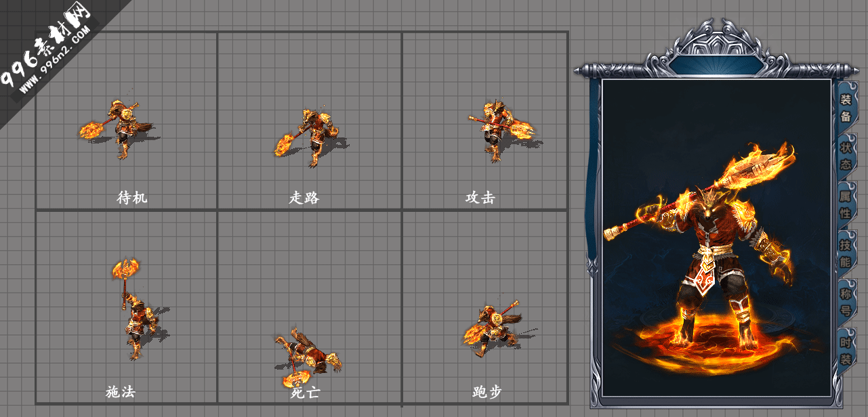Click the 施法 label text
Screen dimensions: 868x417
[121, 392]
